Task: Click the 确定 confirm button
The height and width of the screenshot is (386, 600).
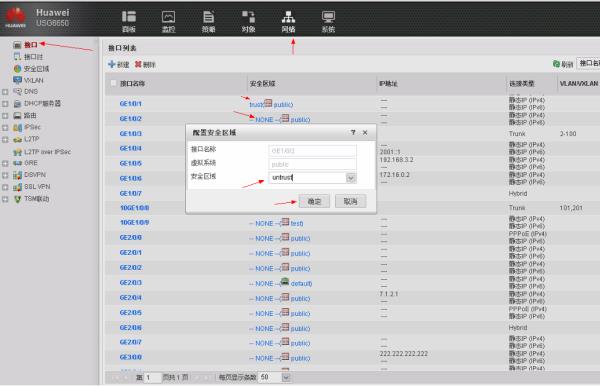Action: point(314,201)
